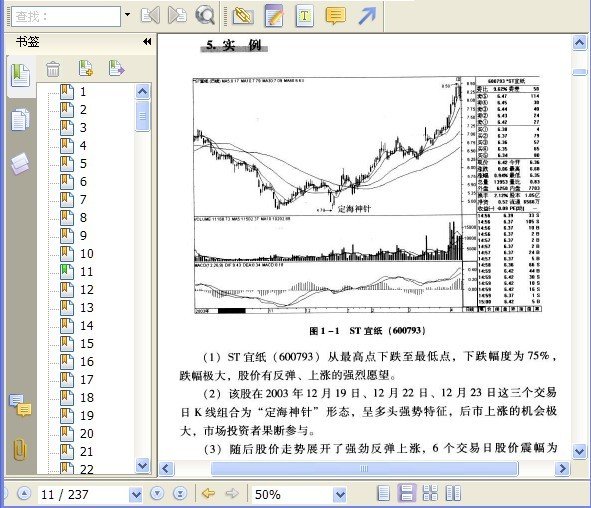Switch to facing pages layout
This screenshot has height=508, width=591.
pyautogui.click(x=453, y=493)
